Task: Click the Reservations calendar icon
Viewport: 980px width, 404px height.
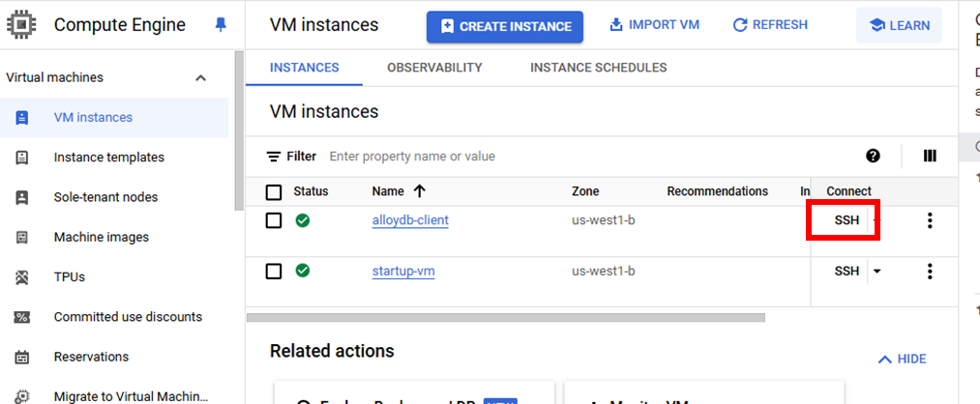Action: tap(22, 358)
